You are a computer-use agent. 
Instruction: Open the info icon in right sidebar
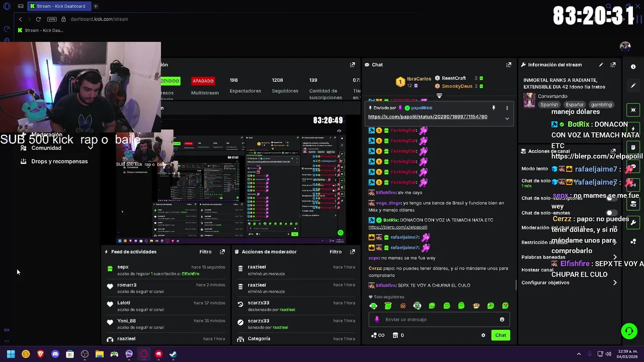point(633,66)
